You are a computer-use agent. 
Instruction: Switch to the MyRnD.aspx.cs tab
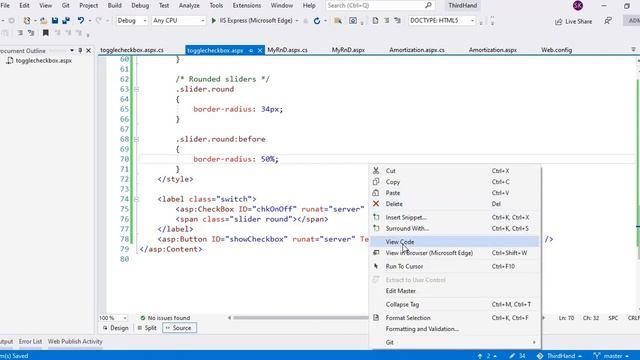click(x=287, y=50)
